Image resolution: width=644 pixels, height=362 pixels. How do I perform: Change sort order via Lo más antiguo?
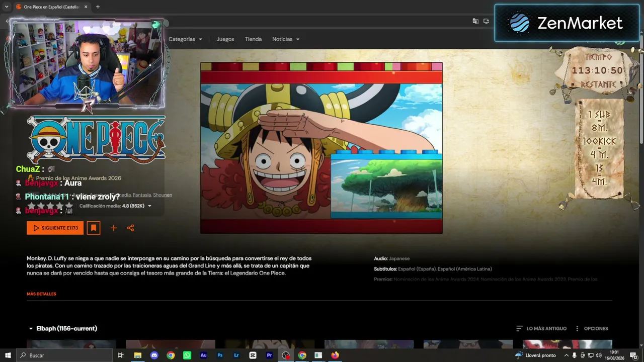tap(541, 328)
